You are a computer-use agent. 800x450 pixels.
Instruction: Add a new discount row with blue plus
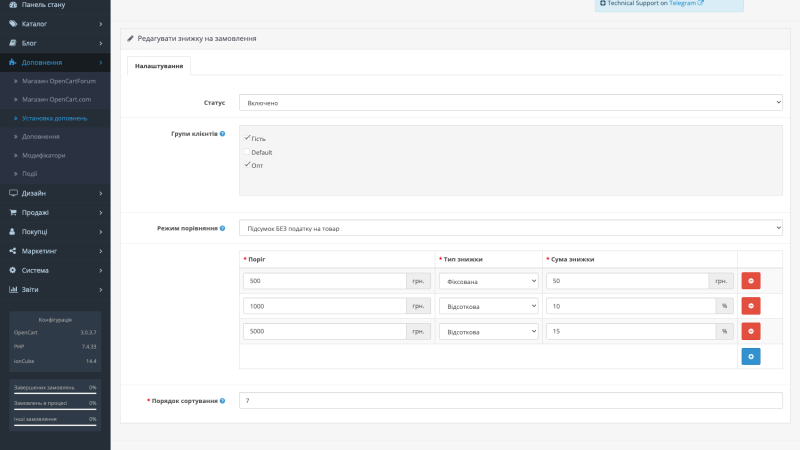click(751, 357)
